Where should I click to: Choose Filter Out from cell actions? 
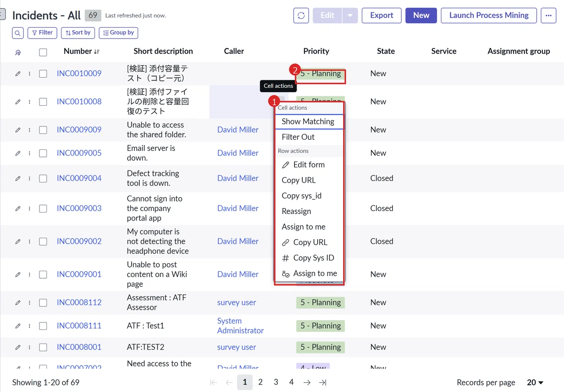(x=310, y=137)
